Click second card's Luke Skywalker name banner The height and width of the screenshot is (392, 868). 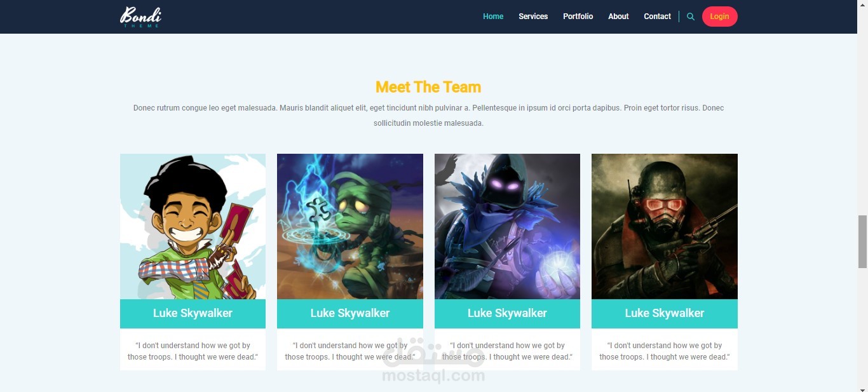coord(350,313)
